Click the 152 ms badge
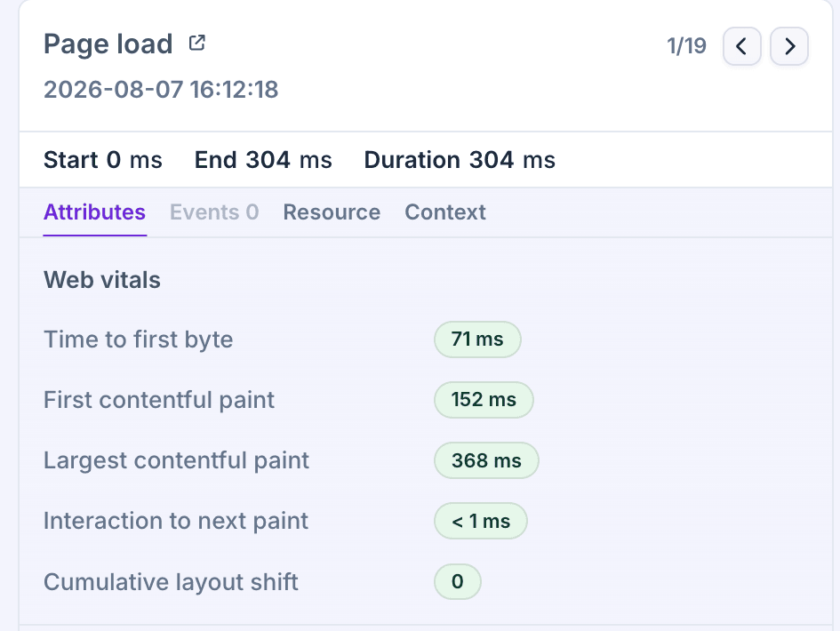840x631 pixels. (x=484, y=400)
